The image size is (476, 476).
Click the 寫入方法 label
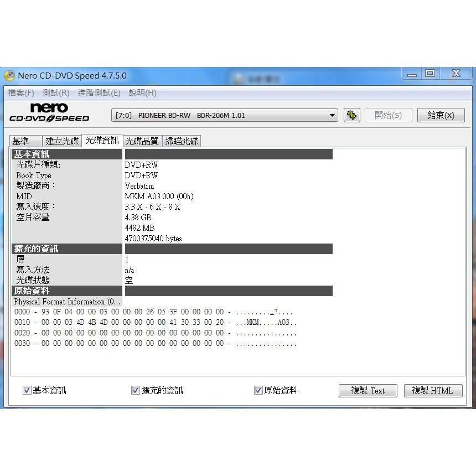click(33, 270)
